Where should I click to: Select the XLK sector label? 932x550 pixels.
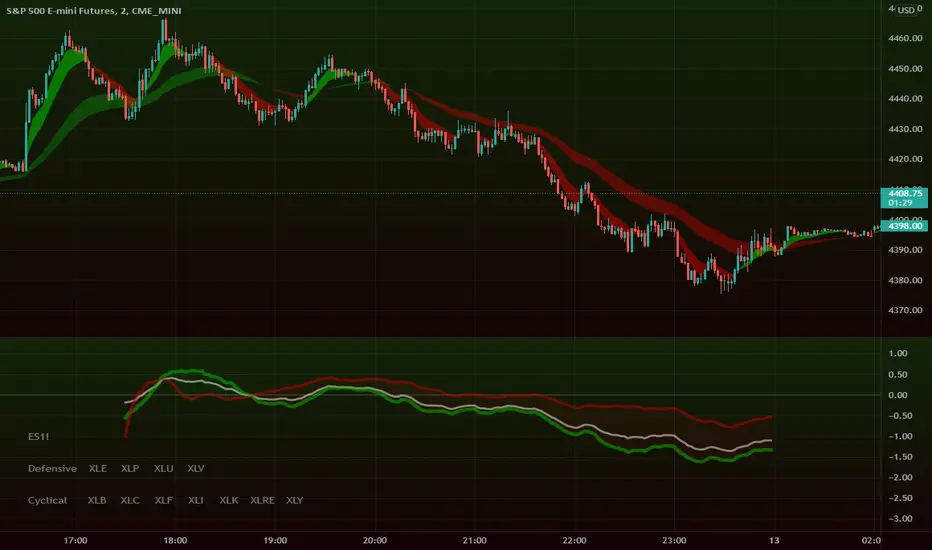pyautogui.click(x=229, y=501)
